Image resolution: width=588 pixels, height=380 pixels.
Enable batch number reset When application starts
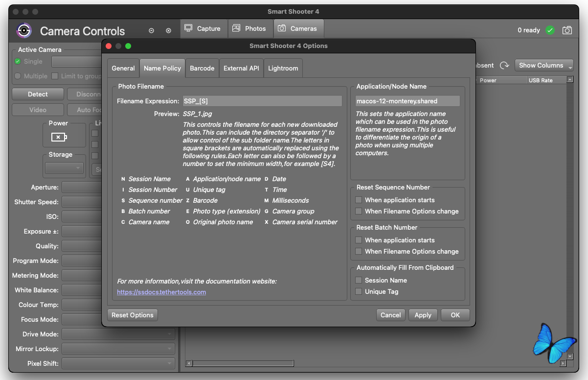tap(359, 240)
